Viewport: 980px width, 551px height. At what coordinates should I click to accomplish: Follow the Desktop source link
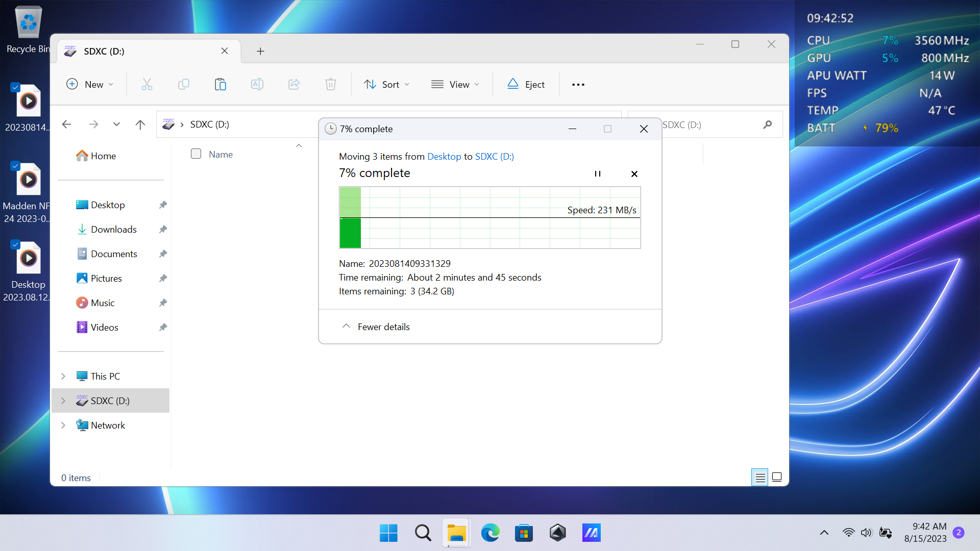click(x=444, y=157)
